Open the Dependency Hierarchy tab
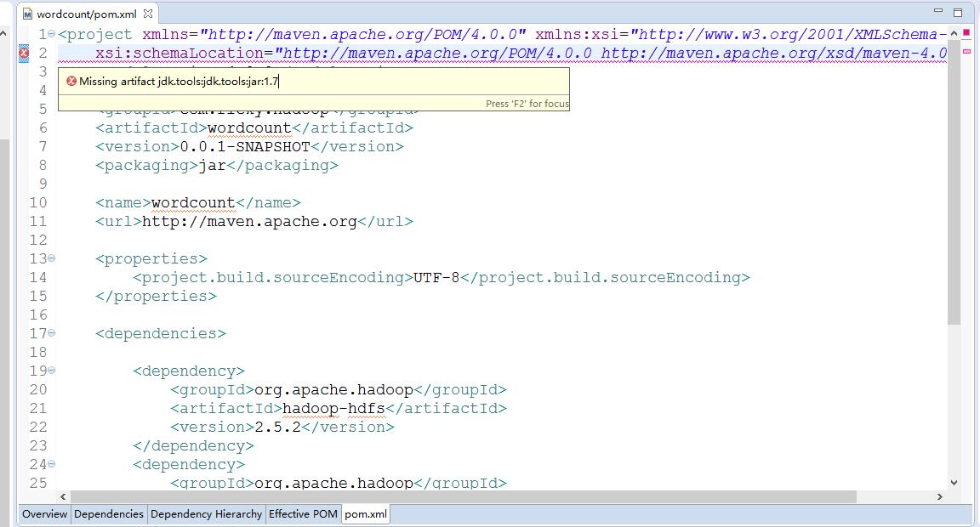Screen dimensions: 980x527 point(206,514)
